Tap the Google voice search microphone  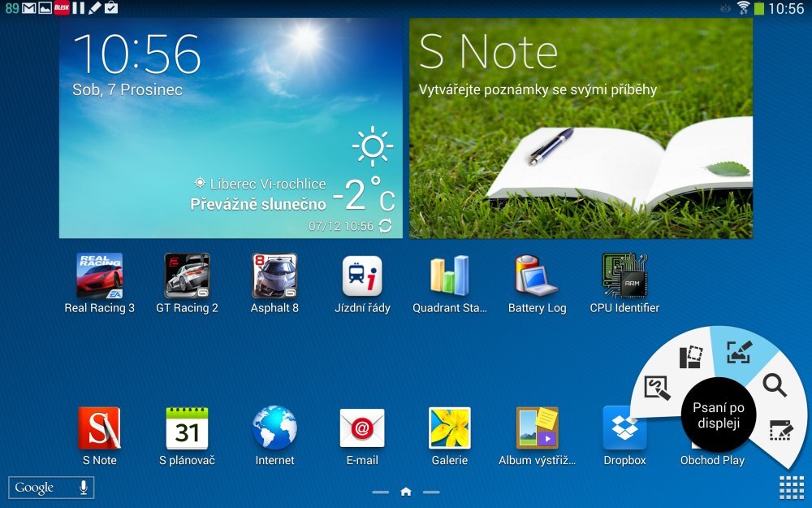84,487
